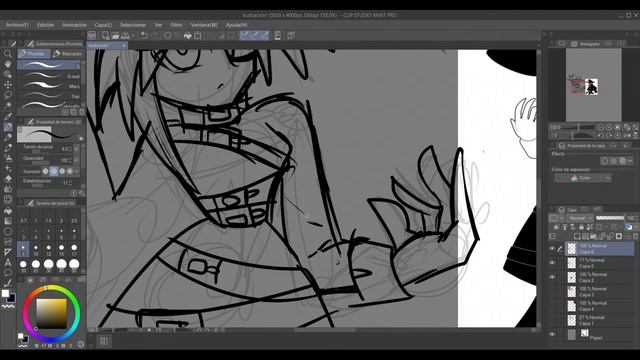640x360 pixels.
Task: Select the G-real pen brush
Action: coord(49,76)
